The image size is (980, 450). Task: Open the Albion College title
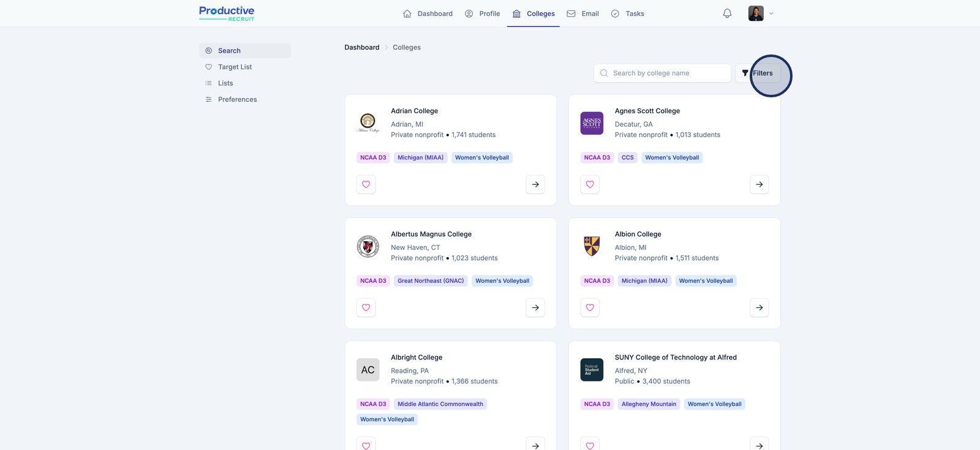click(638, 234)
